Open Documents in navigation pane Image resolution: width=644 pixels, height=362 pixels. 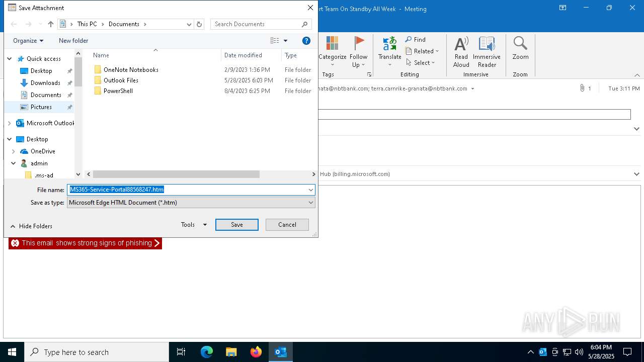coord(46,95)
